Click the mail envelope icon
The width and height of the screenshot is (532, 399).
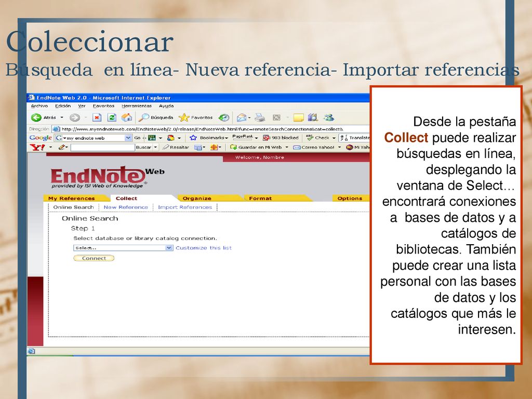pyautogui.click(x=241, y=117)
